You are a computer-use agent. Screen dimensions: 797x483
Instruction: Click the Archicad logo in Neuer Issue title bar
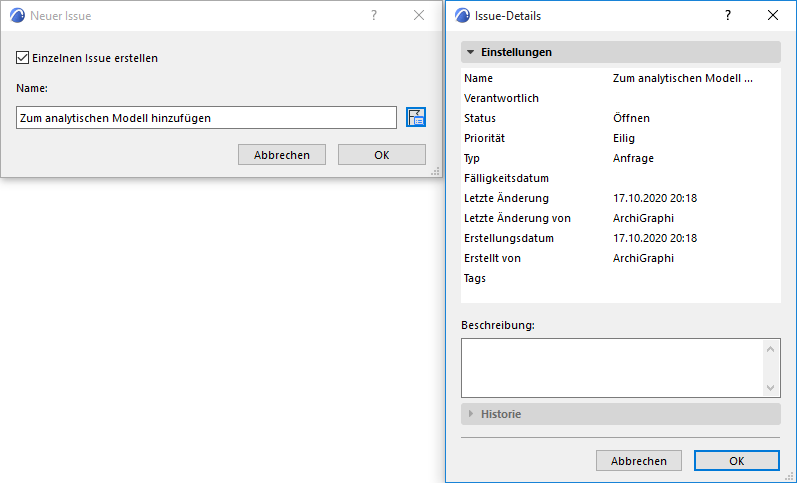pyautogui.click(x=17, y=16)
